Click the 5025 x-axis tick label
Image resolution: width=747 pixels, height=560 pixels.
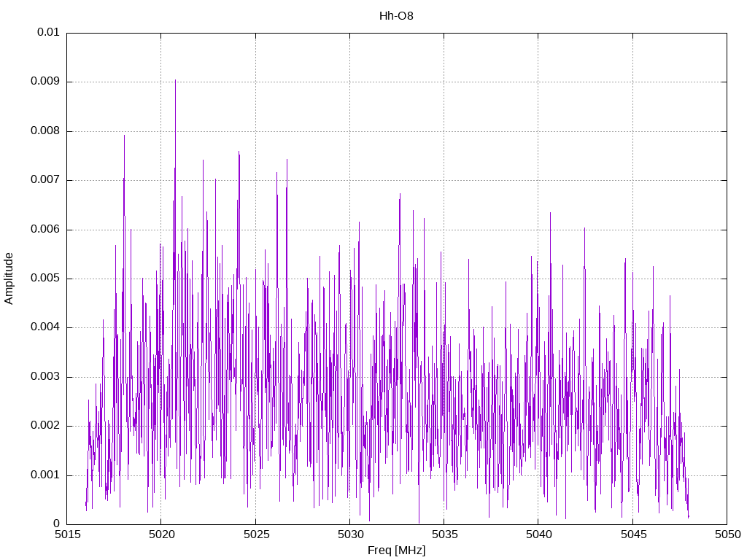[x=256, y=534]
